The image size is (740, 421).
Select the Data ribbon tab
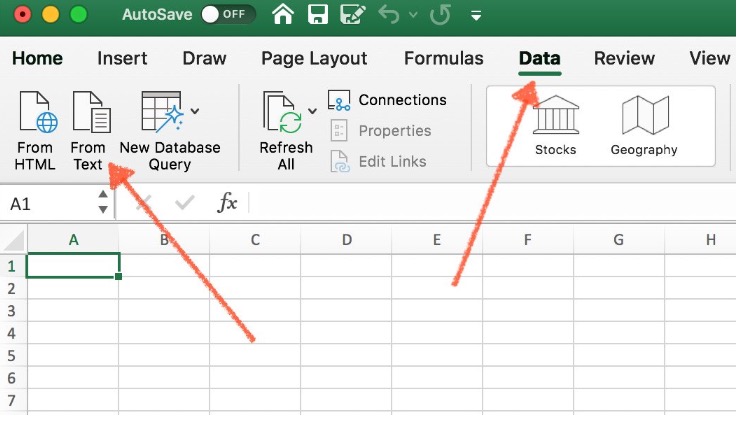539,58
